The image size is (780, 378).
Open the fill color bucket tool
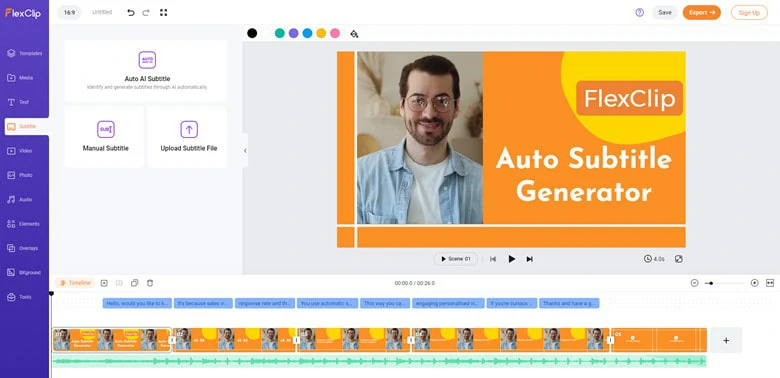(354, 33)
